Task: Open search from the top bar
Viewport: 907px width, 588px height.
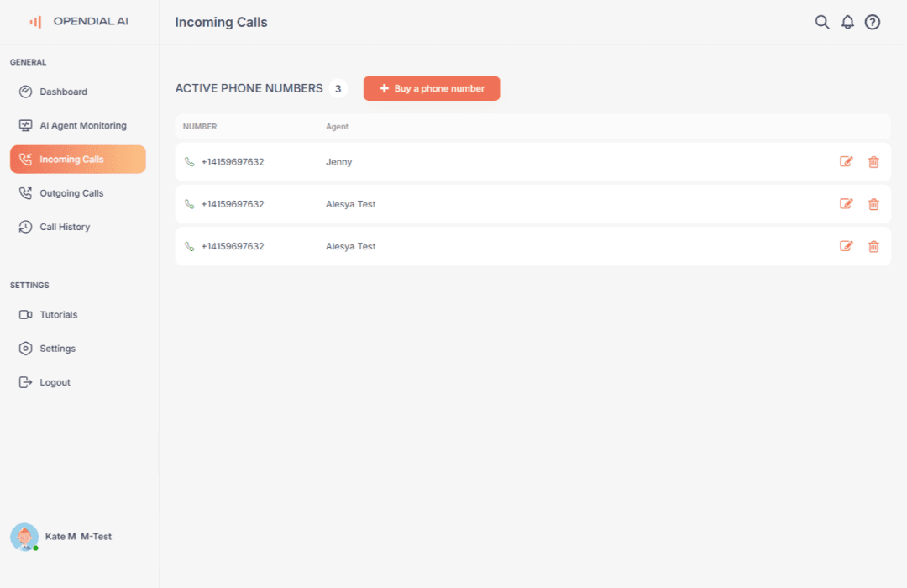Action: 822,22
